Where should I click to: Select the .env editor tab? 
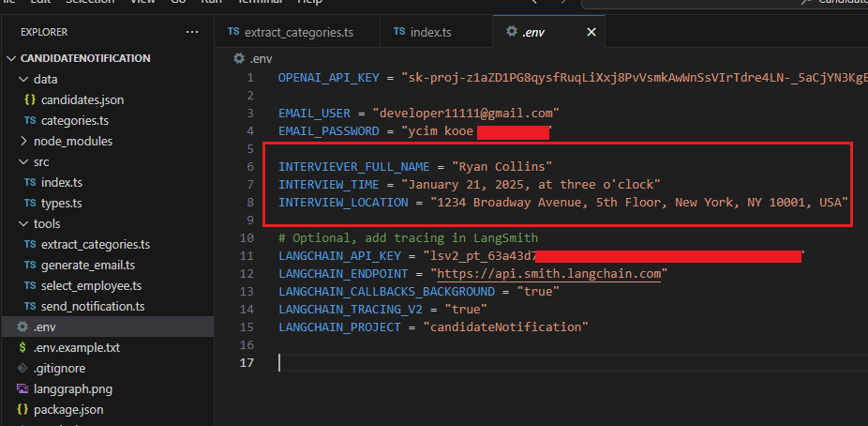click(548, 32)
